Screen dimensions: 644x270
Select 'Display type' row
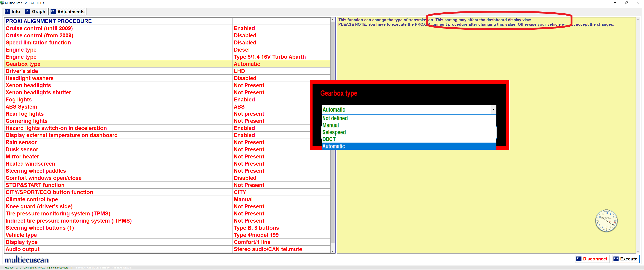point(167,242)
